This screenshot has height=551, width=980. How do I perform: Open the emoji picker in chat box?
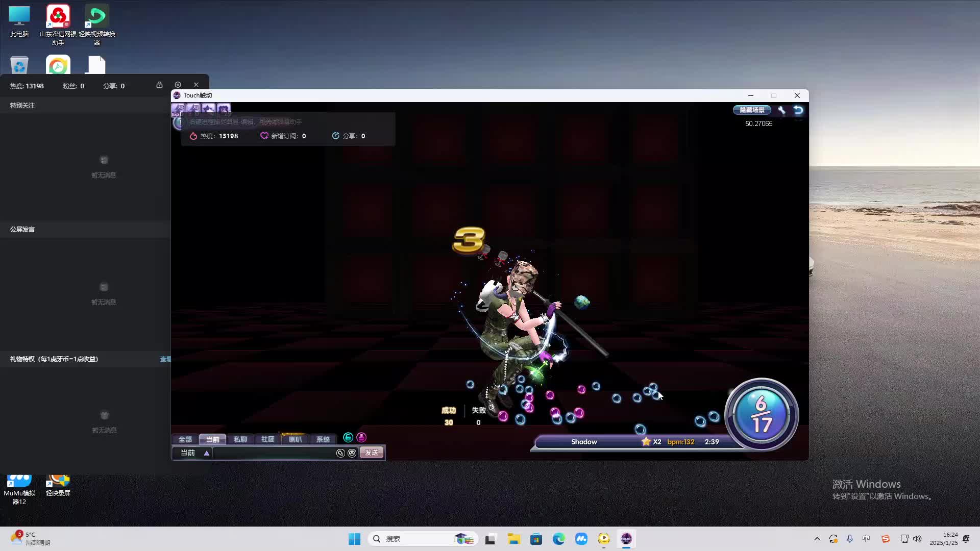(x=352, y=453)
